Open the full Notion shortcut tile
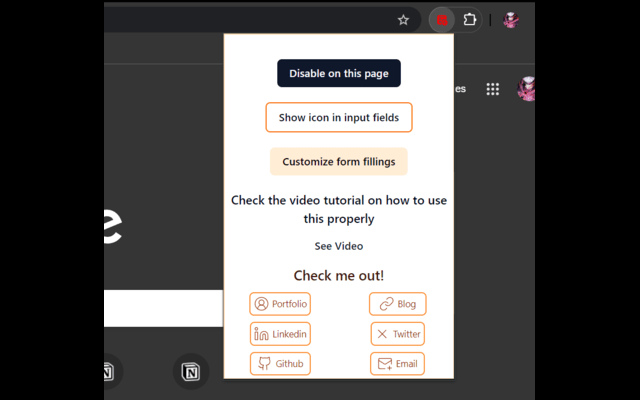The width and height of the screenshot is (640, 400). click(x=191, y=371)
